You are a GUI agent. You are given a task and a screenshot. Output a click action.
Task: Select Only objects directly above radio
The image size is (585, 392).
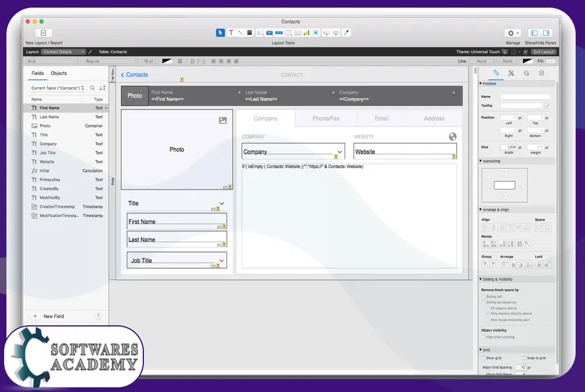tap(488, 313)
